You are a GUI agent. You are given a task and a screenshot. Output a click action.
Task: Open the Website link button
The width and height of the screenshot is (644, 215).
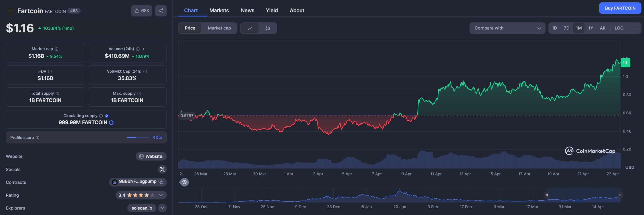pyautogui.click(x=151, y=156)
